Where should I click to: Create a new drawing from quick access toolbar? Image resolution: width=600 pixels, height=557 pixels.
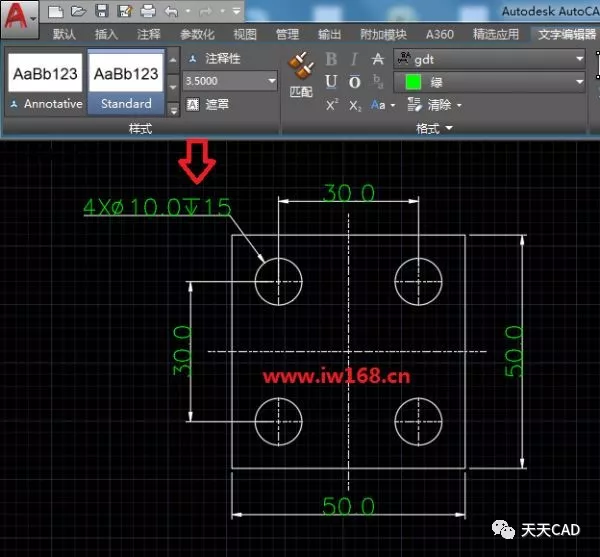click(x=56, y=11)
